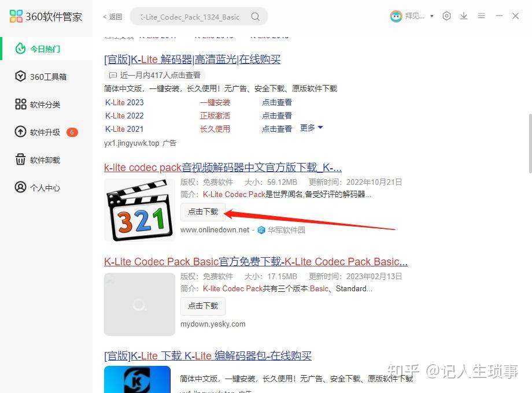Click 点击查看 in the K-Lite 2022 row

click(x=277, y=116)
